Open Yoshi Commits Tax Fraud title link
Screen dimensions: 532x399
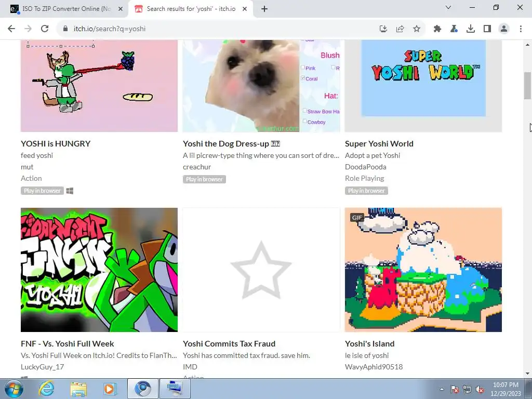[x=229, y=344]
